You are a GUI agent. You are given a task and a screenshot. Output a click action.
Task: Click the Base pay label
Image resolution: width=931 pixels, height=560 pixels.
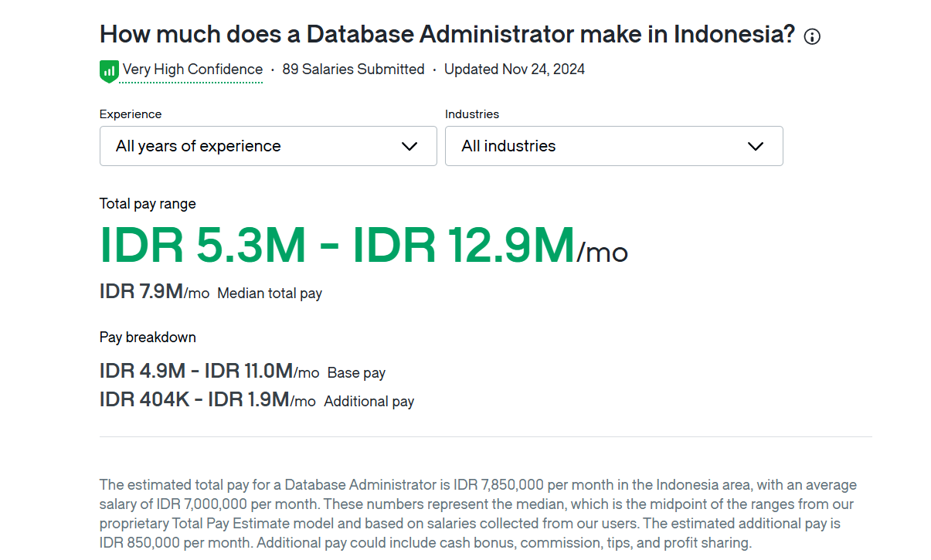(x=356, y=373)
